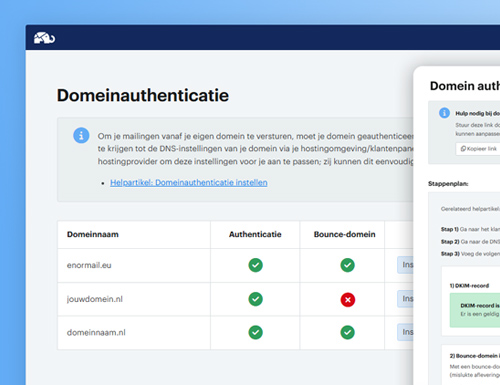The image size is (500, 385).
Task: Click the 1) DKIM-record label
Action: (469, 286)
